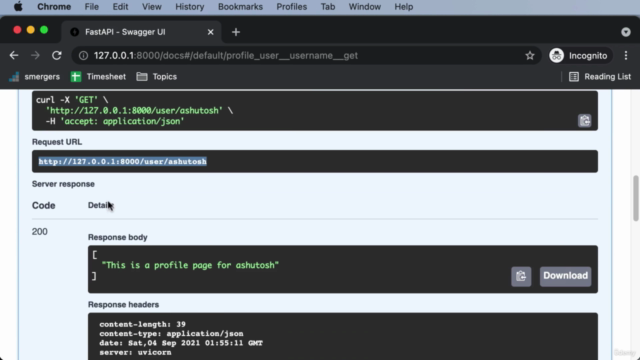Copy the curl command to clipboard
The image size is (640, 360).
click(584, 121)
